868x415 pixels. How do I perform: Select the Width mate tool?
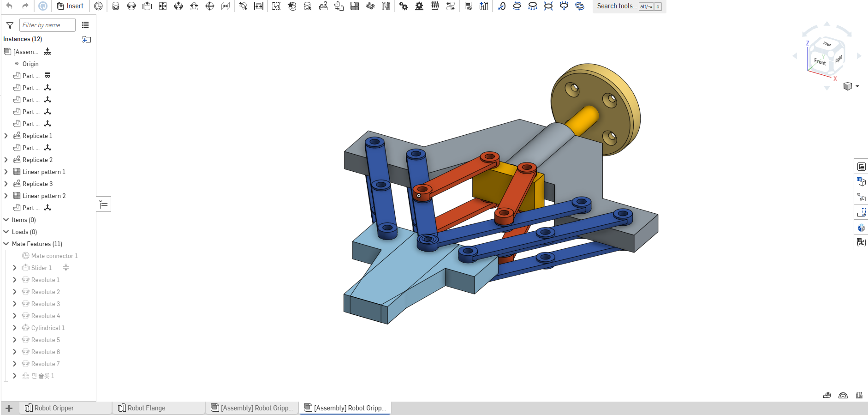point(259,6)
